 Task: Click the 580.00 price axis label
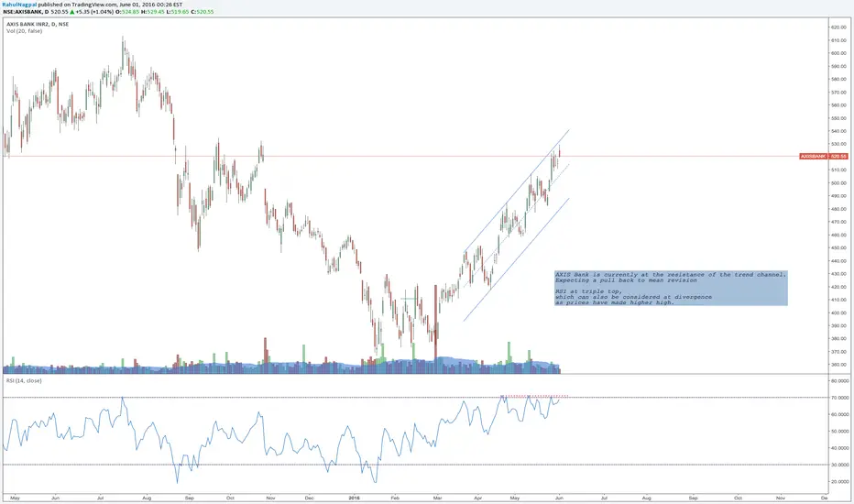point(838,79)
